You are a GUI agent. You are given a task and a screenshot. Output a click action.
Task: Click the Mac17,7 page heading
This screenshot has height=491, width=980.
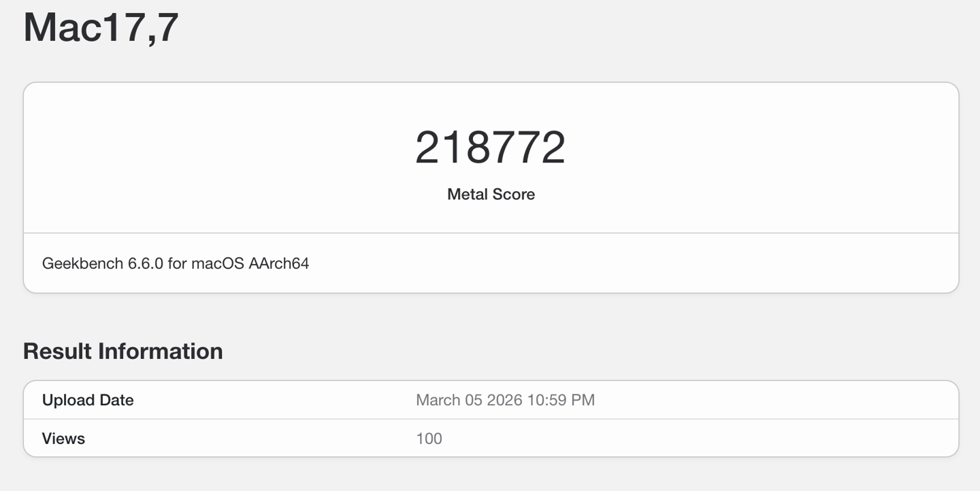[x=101, y=27]
